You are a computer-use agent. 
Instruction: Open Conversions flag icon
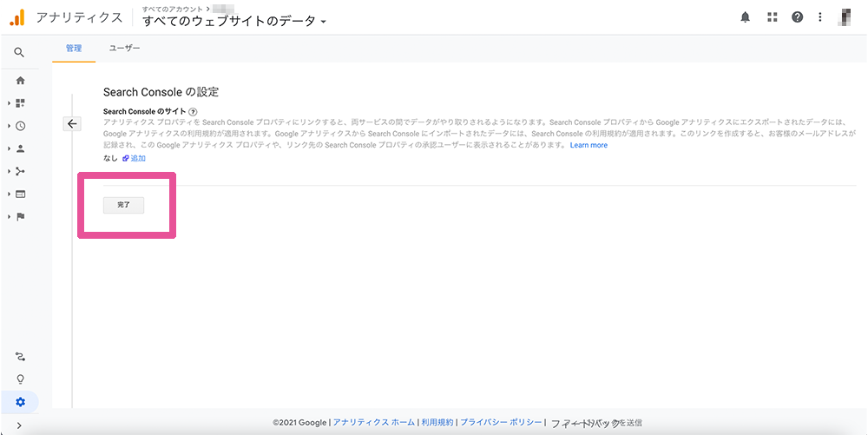click(21, 217)
